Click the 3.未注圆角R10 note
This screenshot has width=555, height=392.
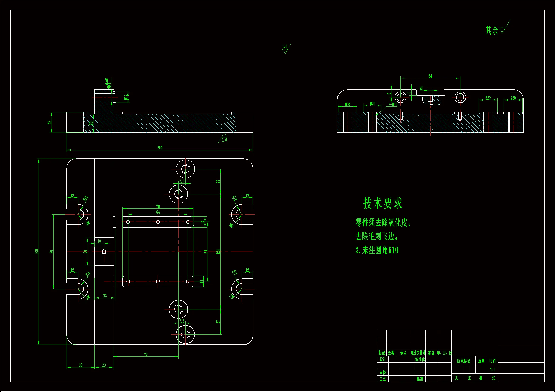(x=377, y=250)
